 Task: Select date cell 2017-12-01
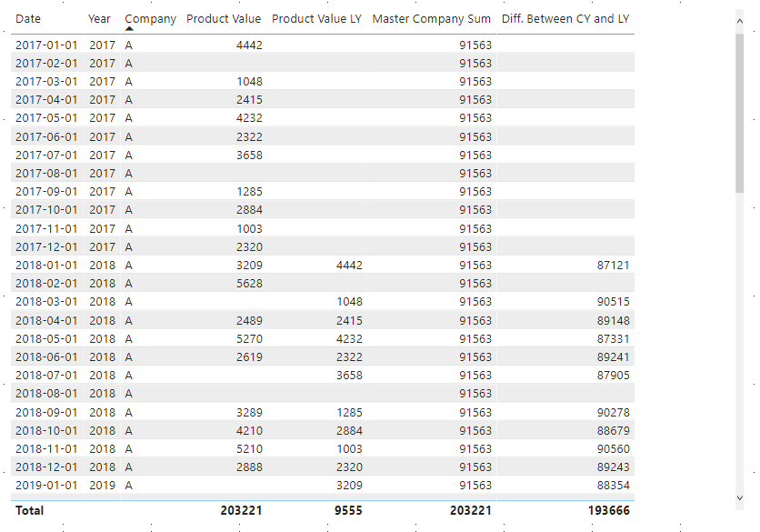click(x=46, y=247)
